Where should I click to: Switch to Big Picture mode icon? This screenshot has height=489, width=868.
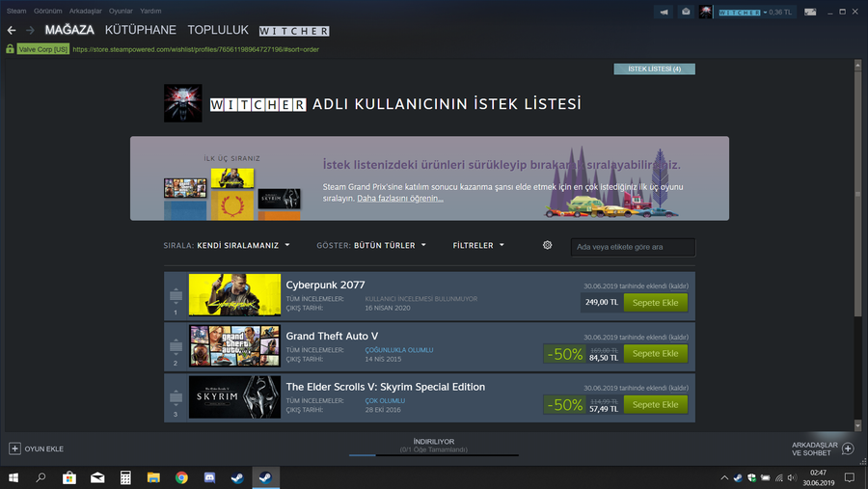point(810,12)
